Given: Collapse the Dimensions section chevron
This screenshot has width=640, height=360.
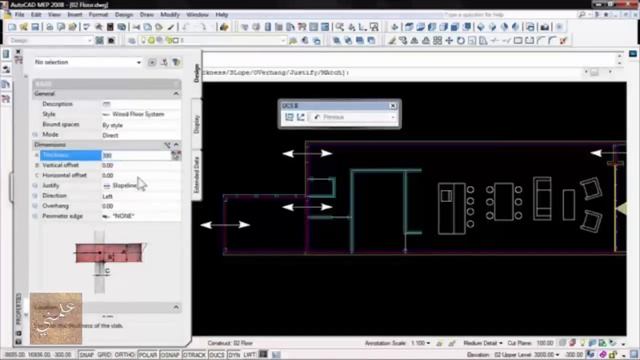Looking at the screenshot, I should [176, 144].
